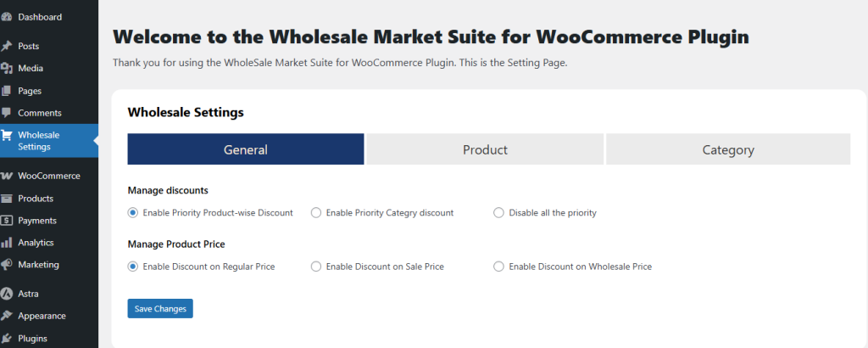Open Media via its icon
The image size is (868, 348).
(x=7, y=68)
